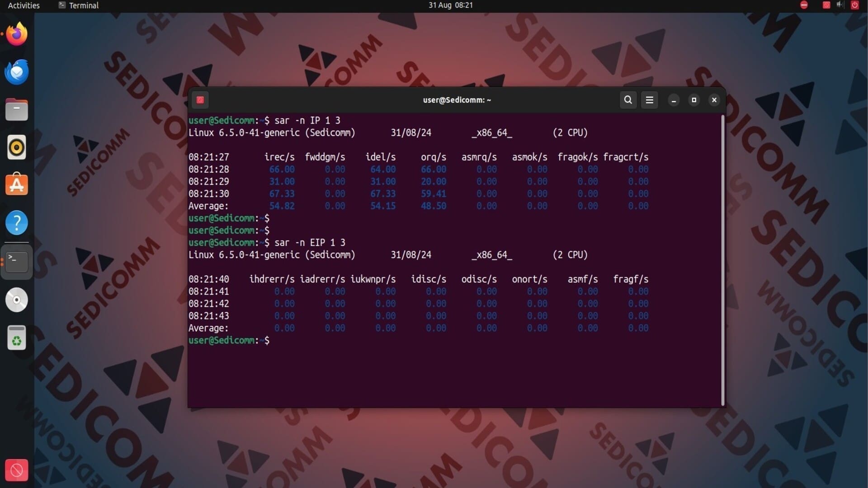Open the system power menu icon

coord(854,5)
